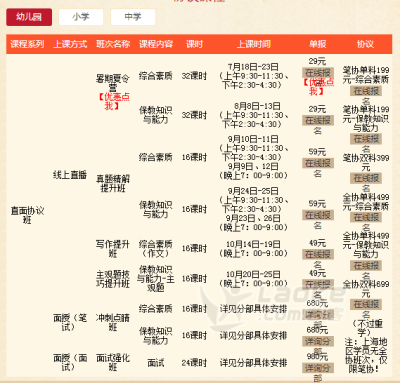The image size is (400, 383).
Task: Click 在线报名 for the 59元 9月24日 course
Action: (x=318, y=215)
